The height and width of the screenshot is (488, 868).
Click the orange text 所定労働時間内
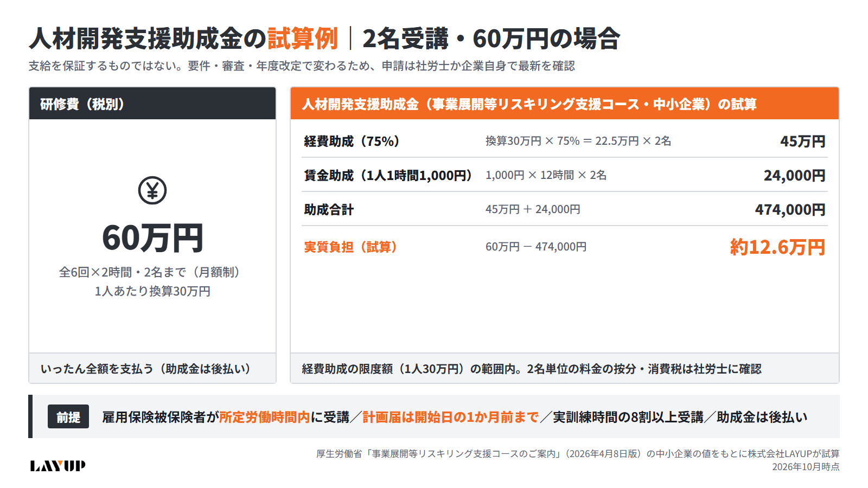coord(264,417)
